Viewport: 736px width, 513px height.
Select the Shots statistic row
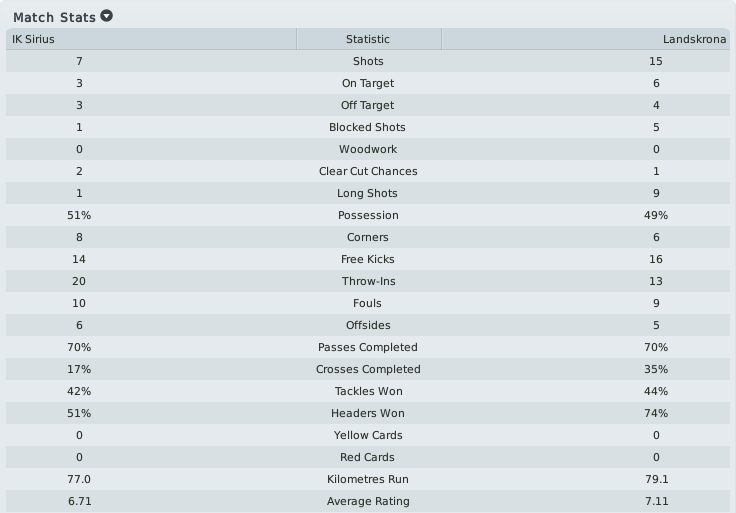pos(368,61)
